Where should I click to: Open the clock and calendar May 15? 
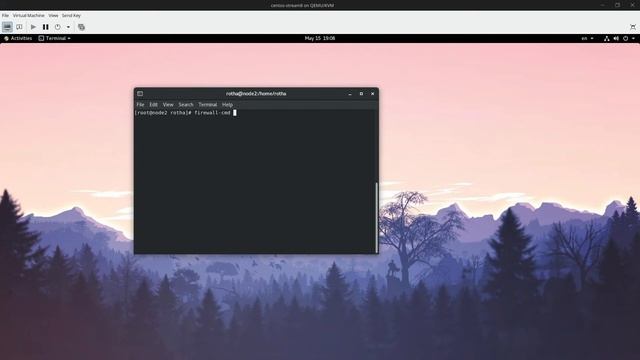320,38
